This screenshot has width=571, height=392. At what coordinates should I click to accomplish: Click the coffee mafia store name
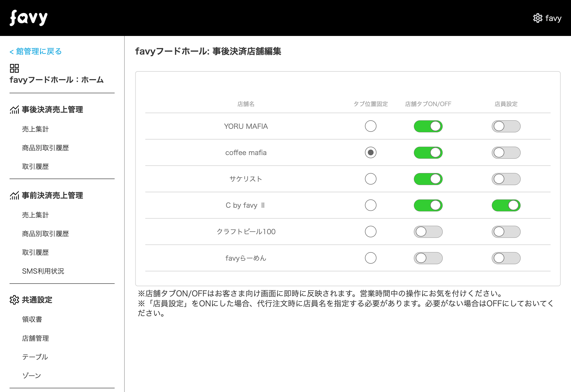coord(246,153)
